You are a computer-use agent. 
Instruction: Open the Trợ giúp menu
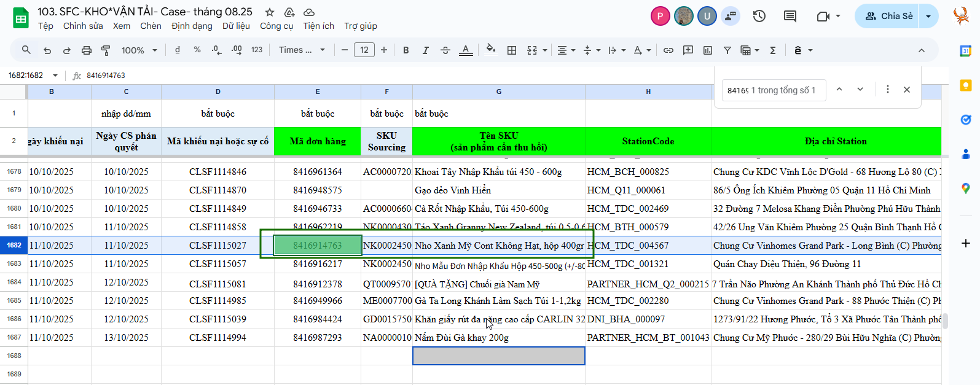coord(361,26)
